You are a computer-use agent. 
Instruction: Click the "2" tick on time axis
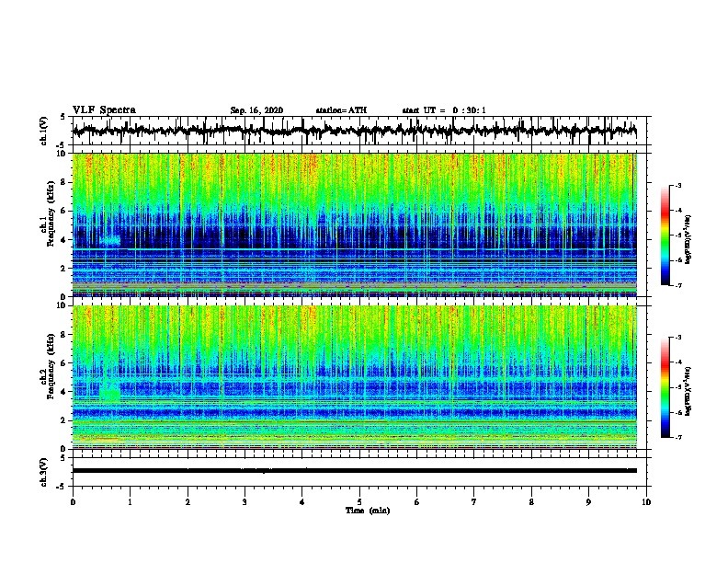[x=188, y=502]
